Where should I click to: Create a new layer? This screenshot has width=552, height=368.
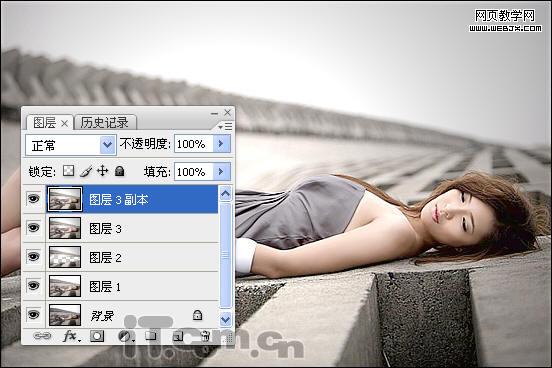(x=178, y=336)
